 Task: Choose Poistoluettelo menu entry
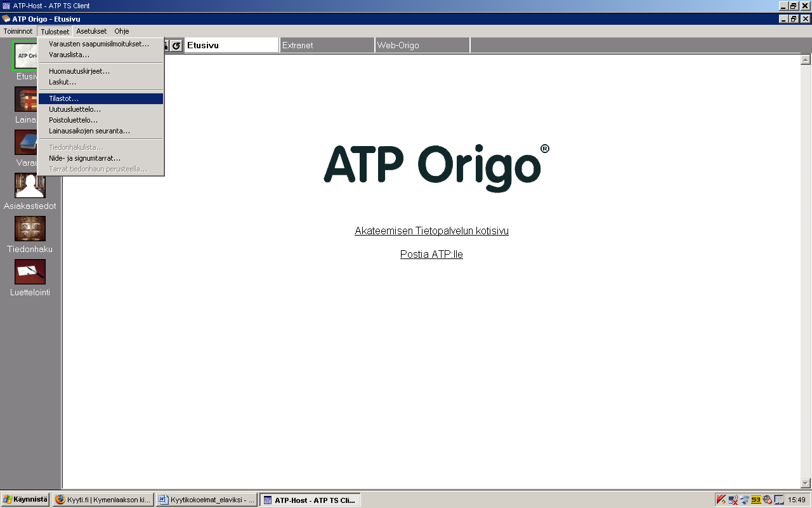coord(101,120)
